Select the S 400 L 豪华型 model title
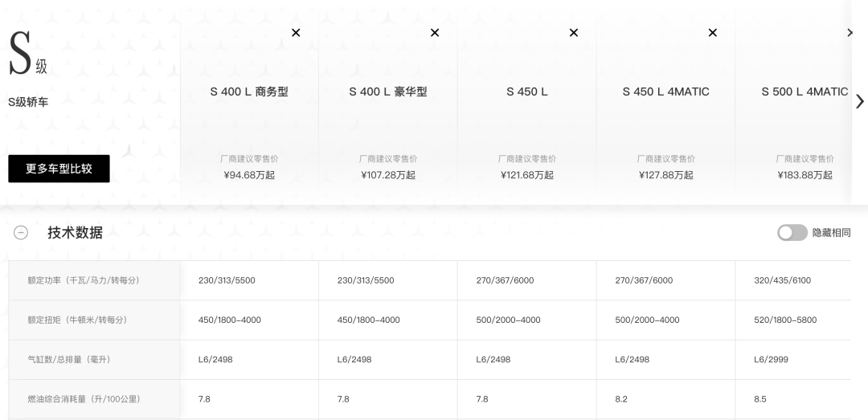 coord(388,92)
